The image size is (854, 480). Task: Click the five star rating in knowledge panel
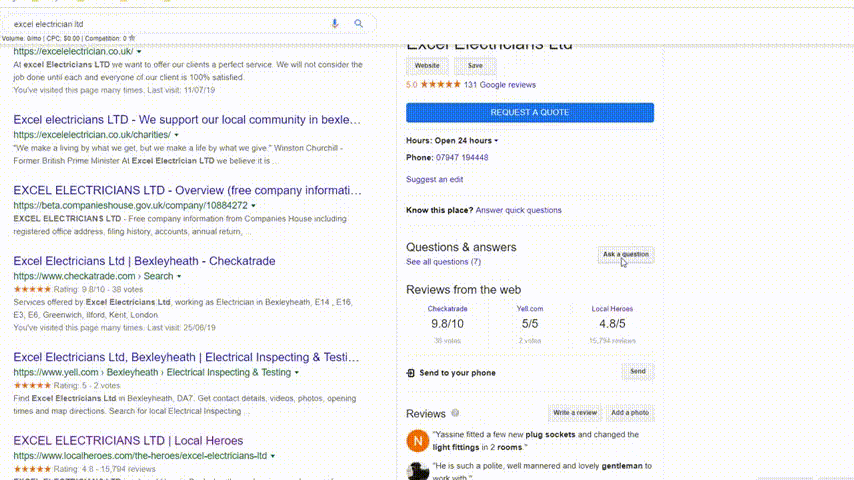(x=441, y=84)
